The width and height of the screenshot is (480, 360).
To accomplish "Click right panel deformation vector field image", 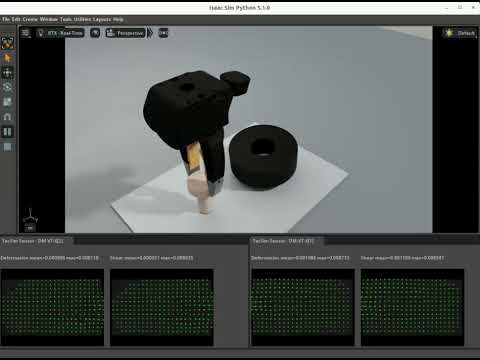I will 303,307.
